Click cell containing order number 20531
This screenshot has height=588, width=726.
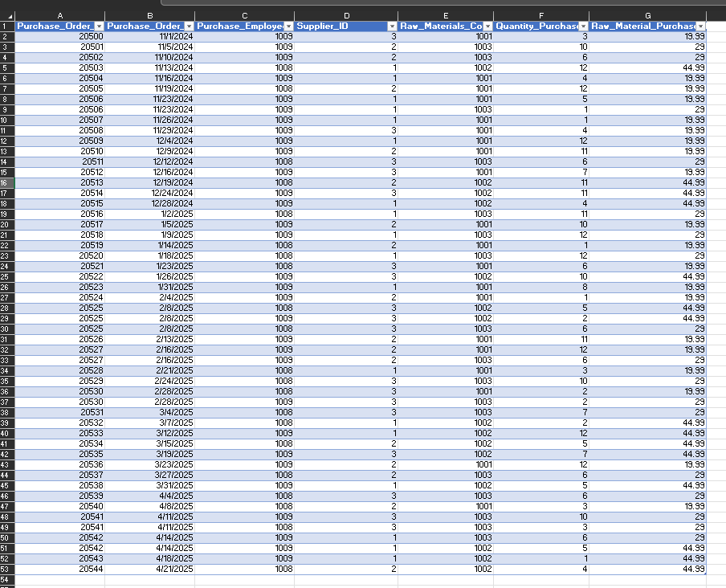[59, 413]
